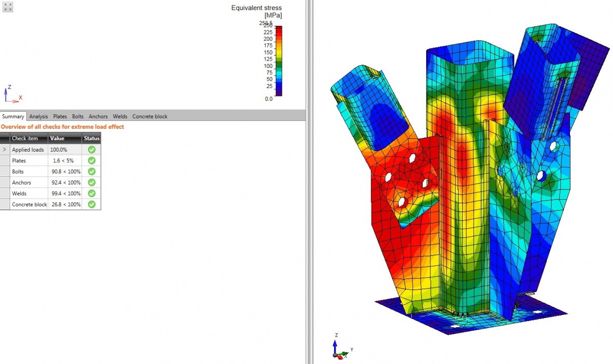Show the Concrete block tab
Viewport: 613px width, 364px height.
[x=150, y=116]
